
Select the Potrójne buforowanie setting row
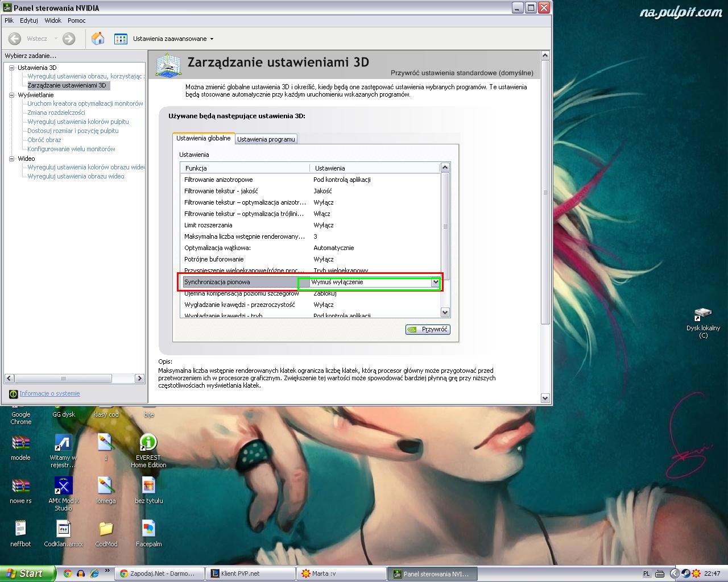[x=311, y=259]
